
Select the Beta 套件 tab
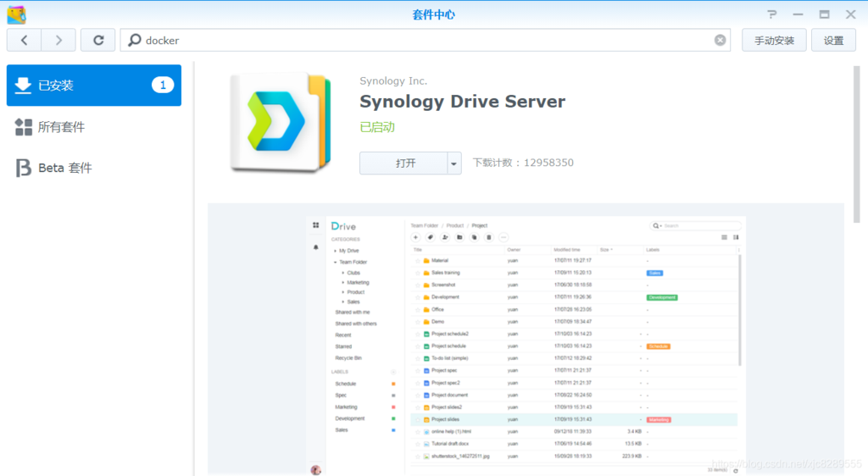coord(94,168)
